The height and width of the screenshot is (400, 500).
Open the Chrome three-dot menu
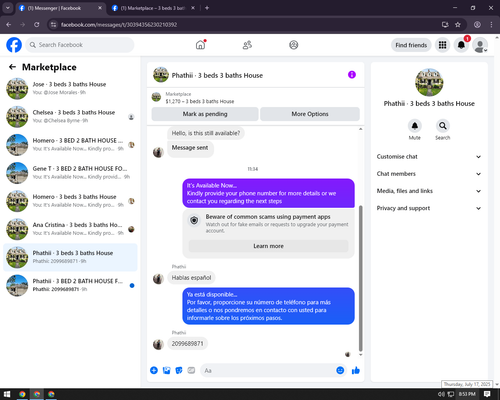pyautogui.click(x=491, y=25)
